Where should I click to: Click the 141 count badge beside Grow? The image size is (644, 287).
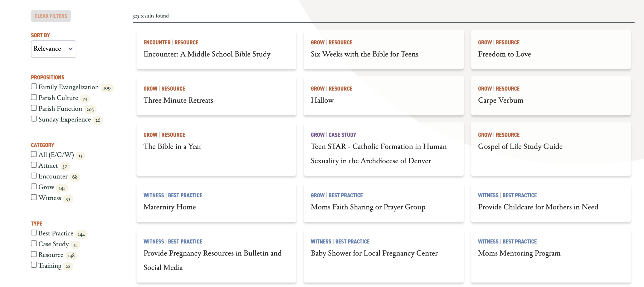coord(62,188)
